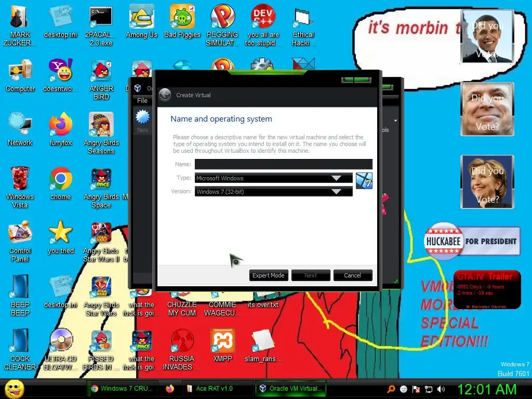This screenshot has width=532, height=399.
Task: Click the Next button
Action: (311, 275)
